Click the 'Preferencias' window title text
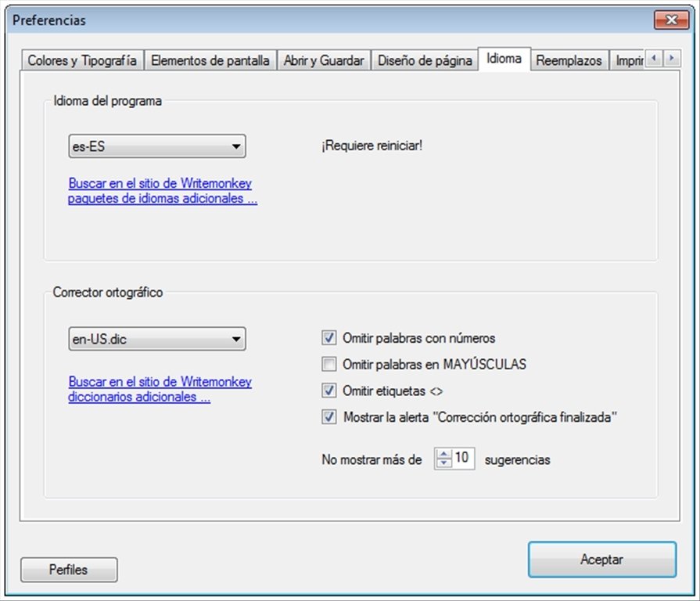This screenshot has width=700, height=601. click(x=49, y=20)
